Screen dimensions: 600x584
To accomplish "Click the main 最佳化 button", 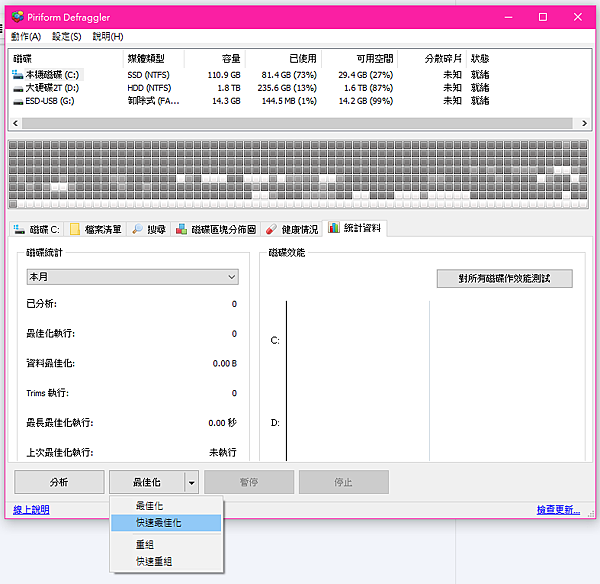I will click(147, 482).
